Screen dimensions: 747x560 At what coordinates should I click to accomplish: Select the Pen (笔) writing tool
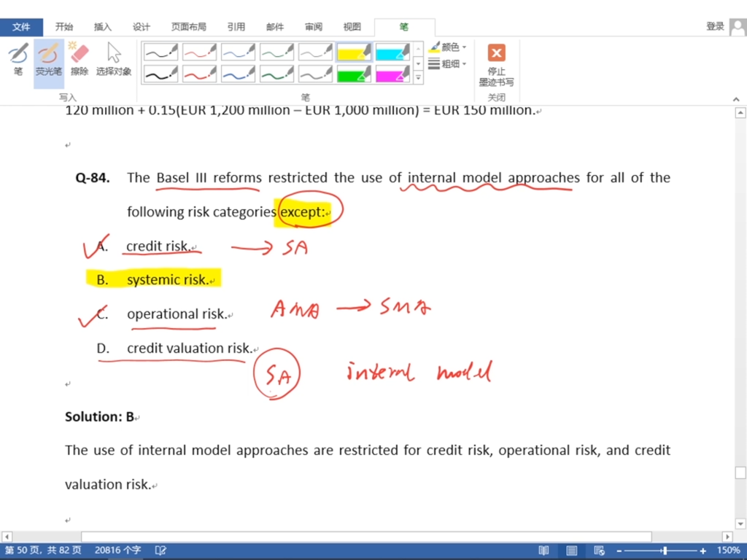point(18,60)
